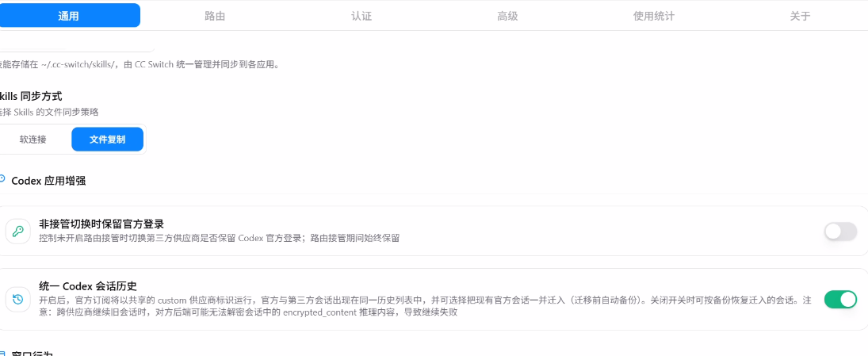Click the key icon beside 非接管切换时保留官方登录

pyautogui.click(x=17, y=231)
